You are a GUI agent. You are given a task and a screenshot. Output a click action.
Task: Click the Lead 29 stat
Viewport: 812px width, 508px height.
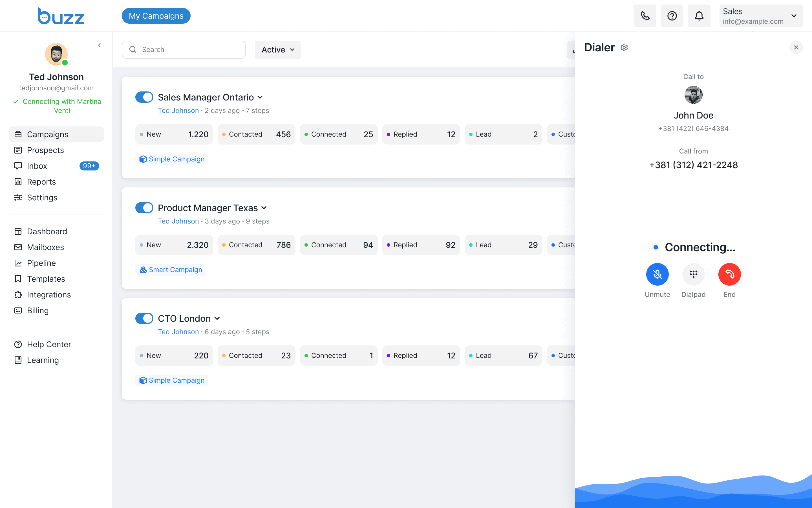[x=503, y=245]
